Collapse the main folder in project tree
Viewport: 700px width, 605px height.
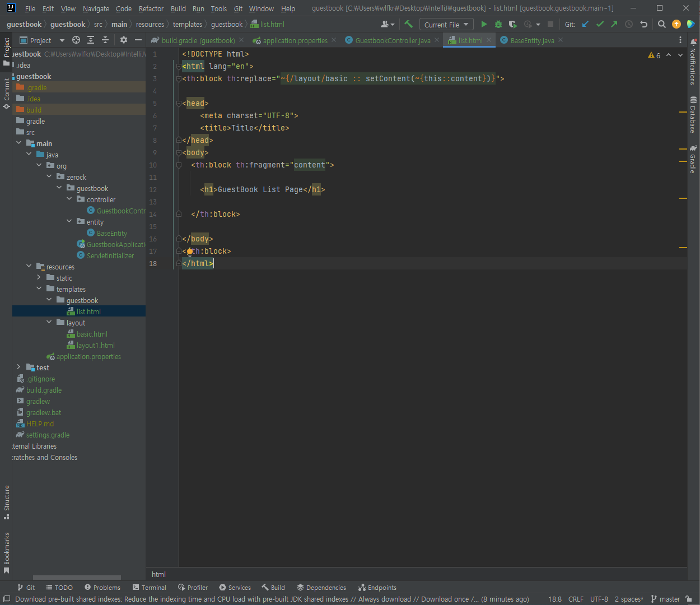click(19, 143)
